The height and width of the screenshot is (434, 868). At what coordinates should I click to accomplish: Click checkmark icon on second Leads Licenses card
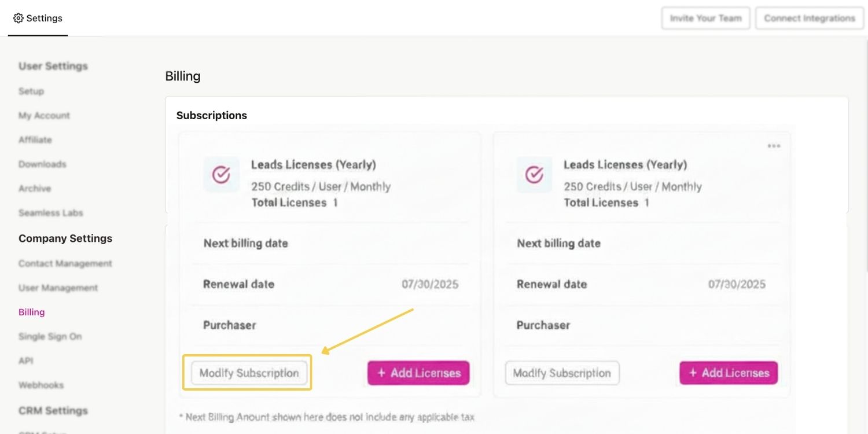(x=534, y=174)
